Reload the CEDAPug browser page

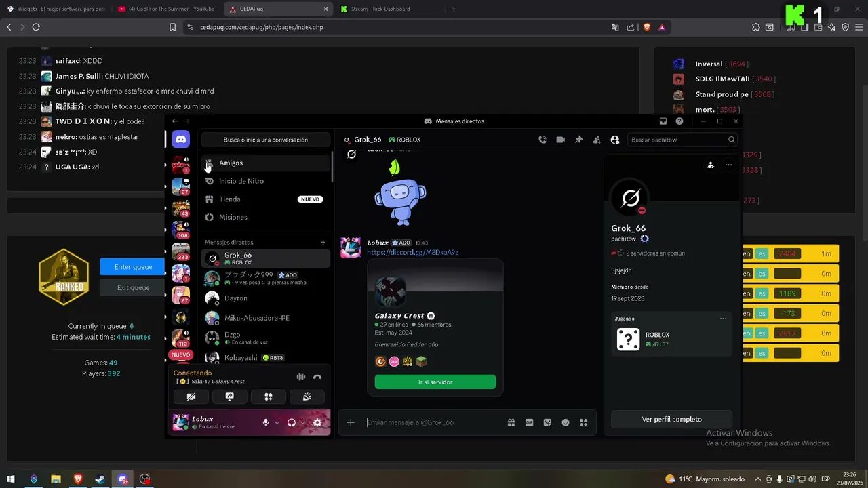(36, 27)
